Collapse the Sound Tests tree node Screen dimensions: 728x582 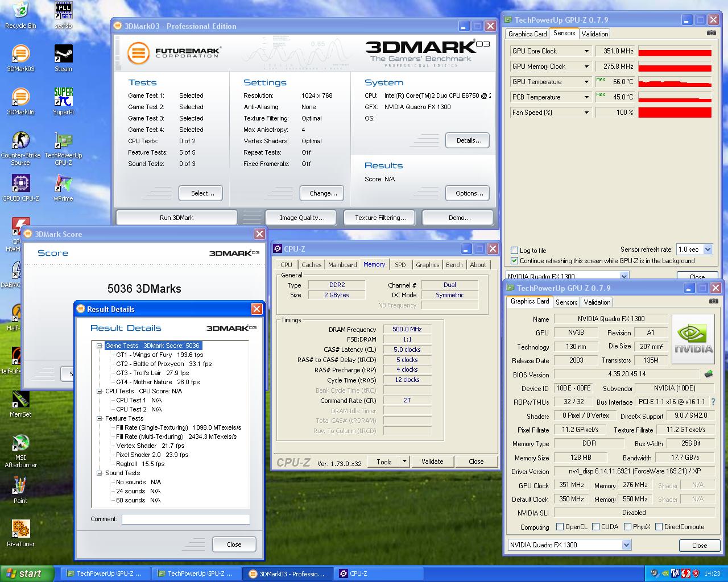pos(100,473)
